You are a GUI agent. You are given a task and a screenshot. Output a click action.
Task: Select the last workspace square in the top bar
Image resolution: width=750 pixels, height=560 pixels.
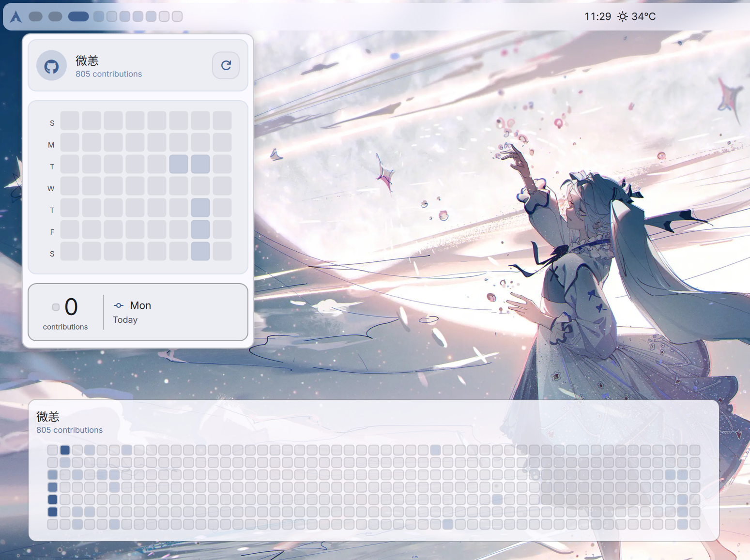coord(177,16)
